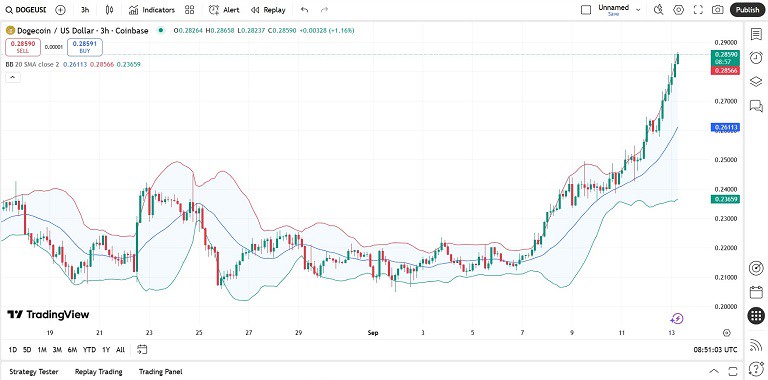Click the purple lightning event marker
This screenshot has width=768, height=380.
[x=676, y=319]
